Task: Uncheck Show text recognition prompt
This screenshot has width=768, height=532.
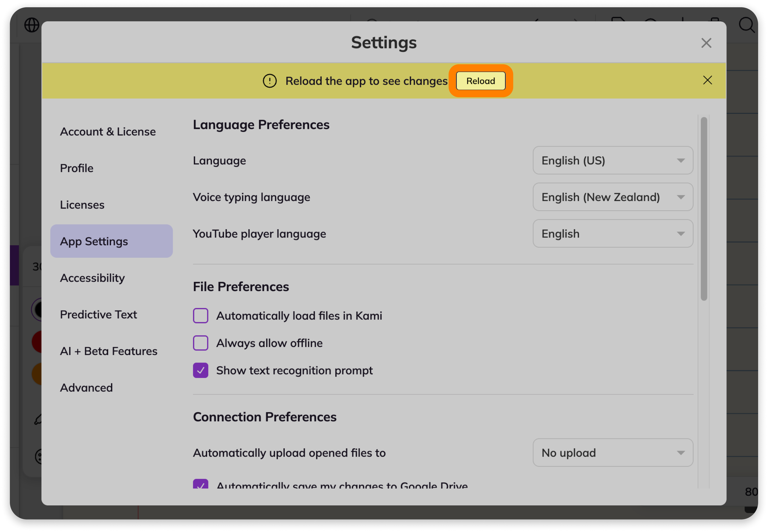Action: pyautogui.click(x=201, y=370)
